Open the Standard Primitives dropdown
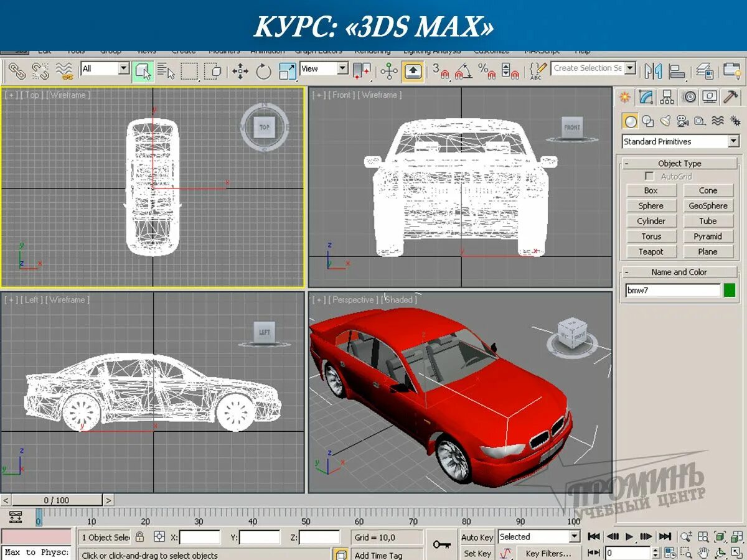This screenshot has width=747, height=560. 680,141
